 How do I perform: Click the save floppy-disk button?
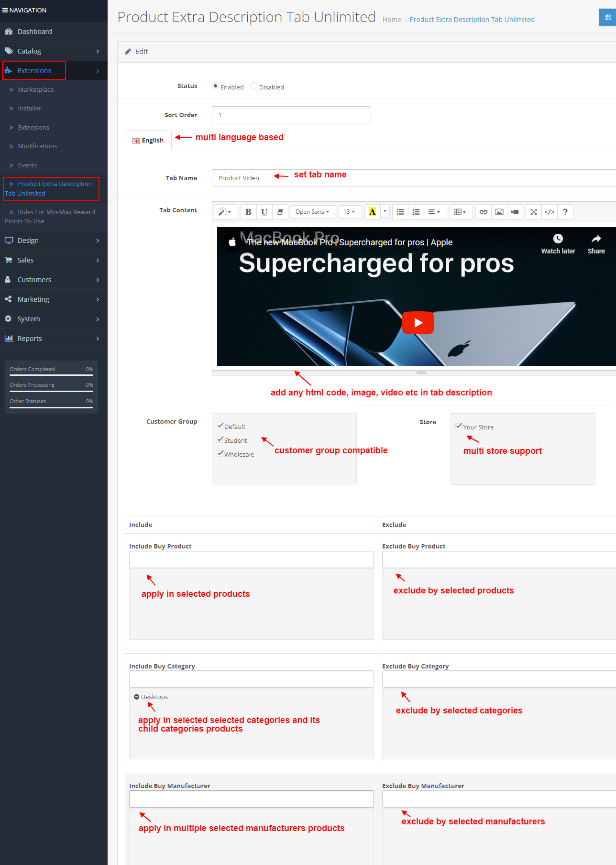(607, 18)
